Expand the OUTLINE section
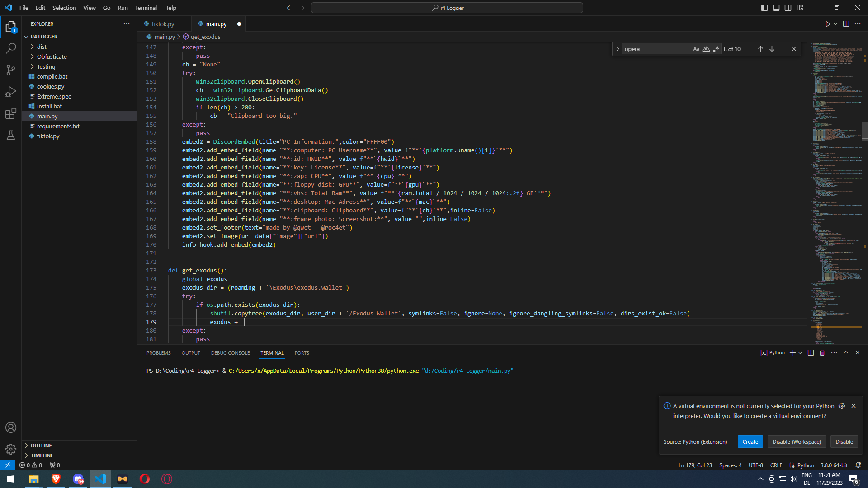The image size is (868, 488). [x=41, y=446]
